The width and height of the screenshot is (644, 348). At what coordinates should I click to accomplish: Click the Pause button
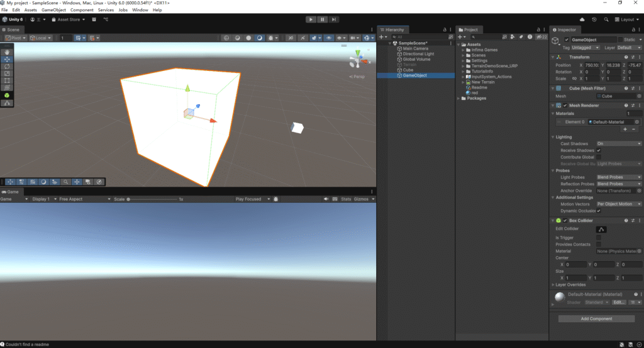323,19
